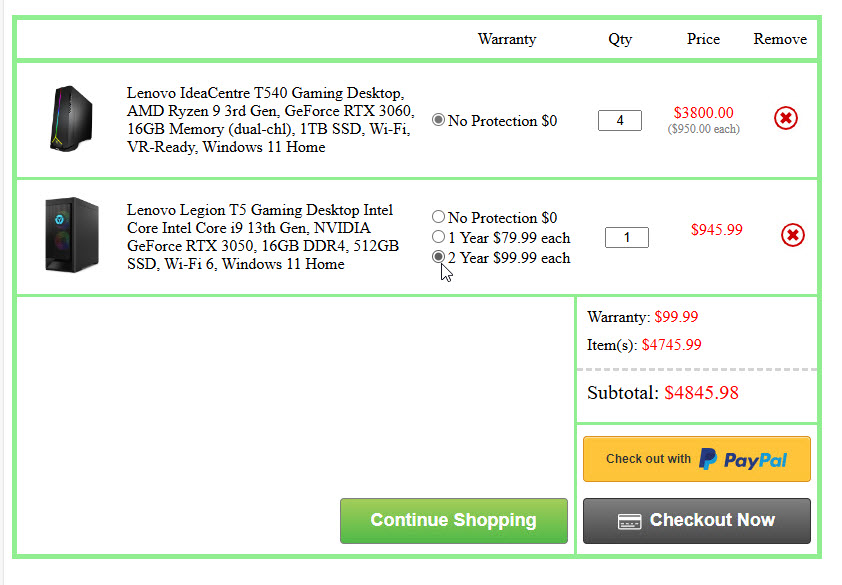This screenshot has height=585, width=842.
Task: Select No Protection for Legion T5
Action: click(x=438, y=217)
